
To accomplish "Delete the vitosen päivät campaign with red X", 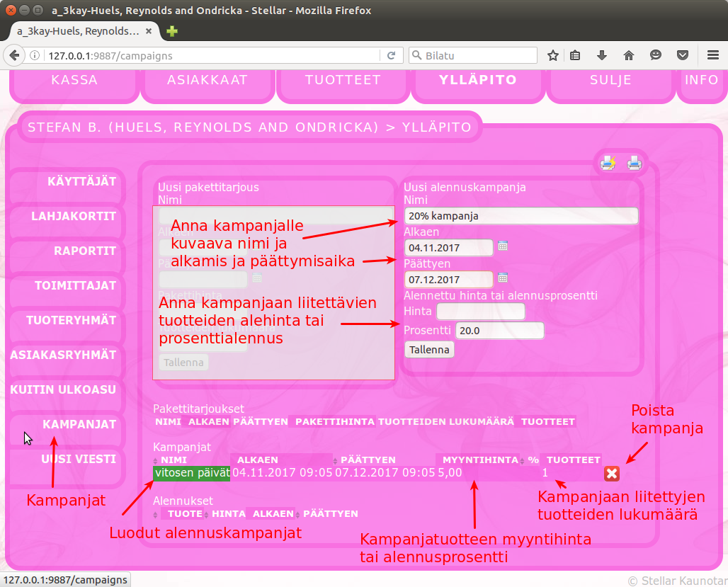I will click(612, 474).
